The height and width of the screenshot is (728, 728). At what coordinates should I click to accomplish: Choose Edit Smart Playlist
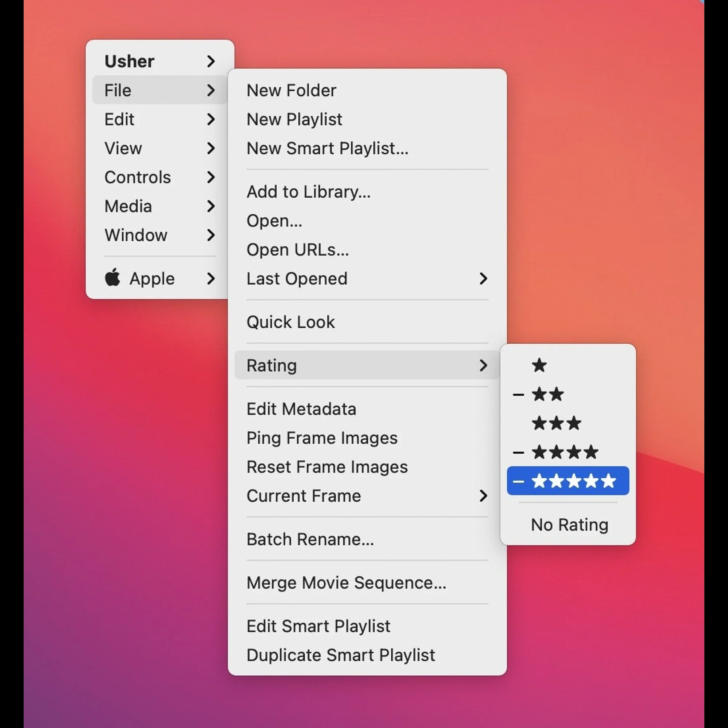tap(367, 626)
